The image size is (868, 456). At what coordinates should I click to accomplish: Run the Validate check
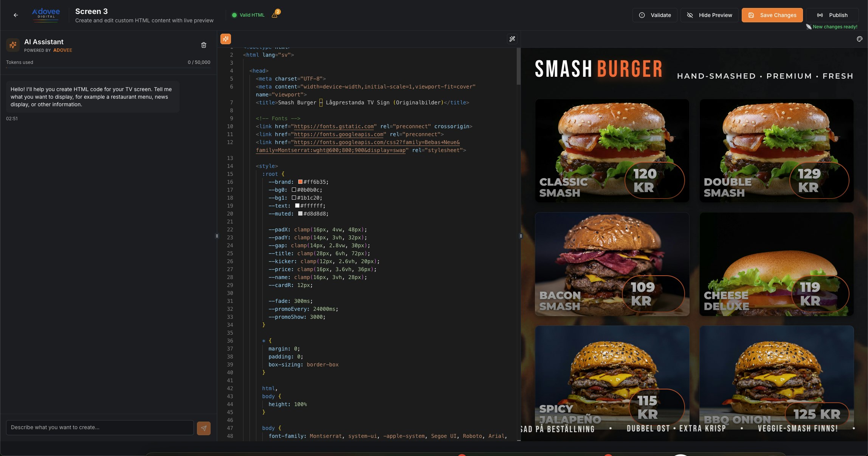655,15
